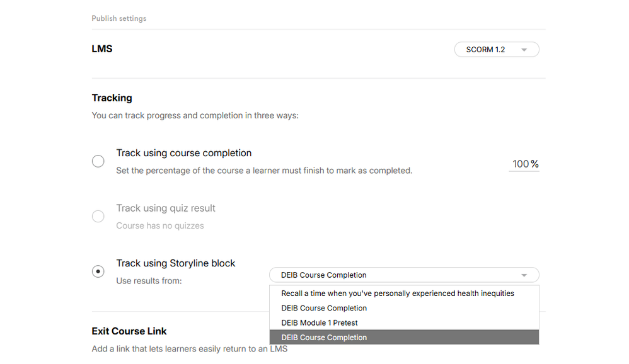
Task: Pick the non-highlighted 'DEIB Course Completion' list option
Action: (x=324, y=308)
